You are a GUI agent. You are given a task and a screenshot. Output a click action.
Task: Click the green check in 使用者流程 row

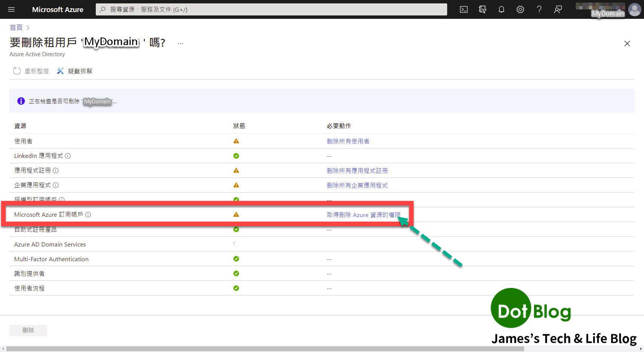click(x=236, y=288)
